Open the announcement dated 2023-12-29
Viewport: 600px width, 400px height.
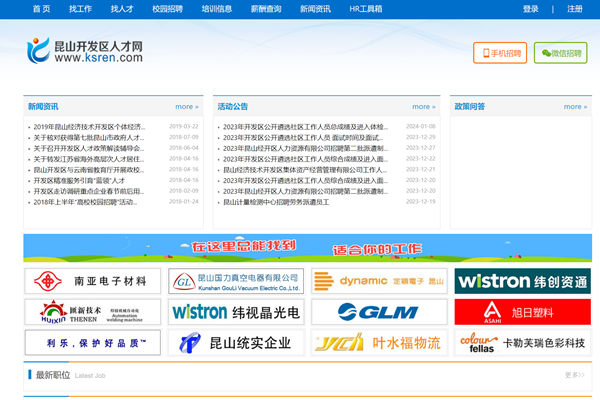pos(303,137)
